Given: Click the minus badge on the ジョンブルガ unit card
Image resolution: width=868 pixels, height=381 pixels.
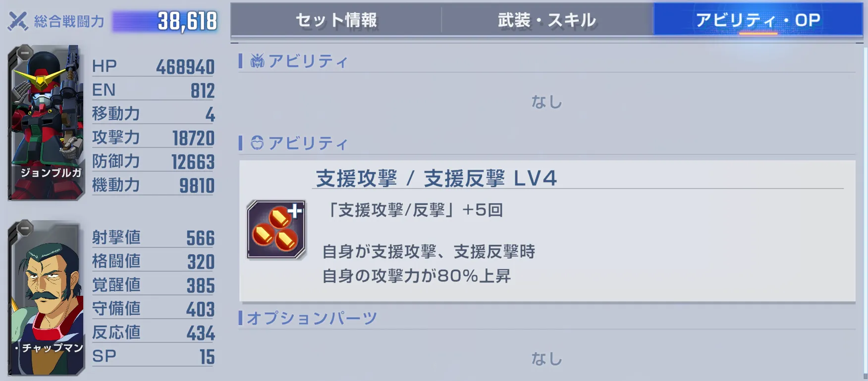Looking at the screenshot, I should pyautogui.click(x=24, y=52).
